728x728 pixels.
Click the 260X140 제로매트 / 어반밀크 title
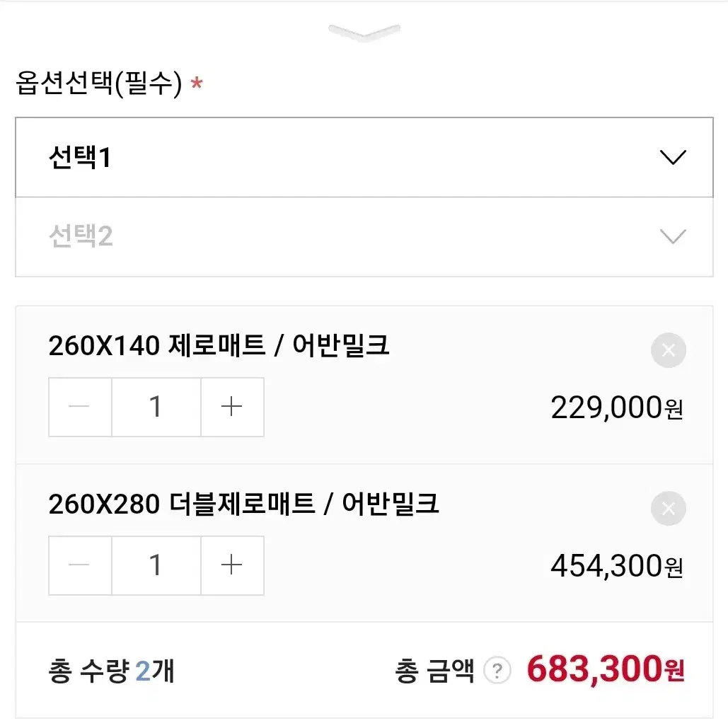click(x=219, y=345)
